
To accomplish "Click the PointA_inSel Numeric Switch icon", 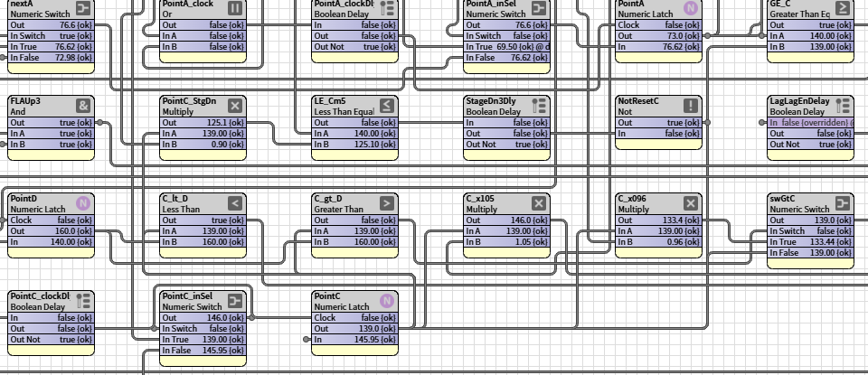I will pyautogui.click(x=539, y=8).
